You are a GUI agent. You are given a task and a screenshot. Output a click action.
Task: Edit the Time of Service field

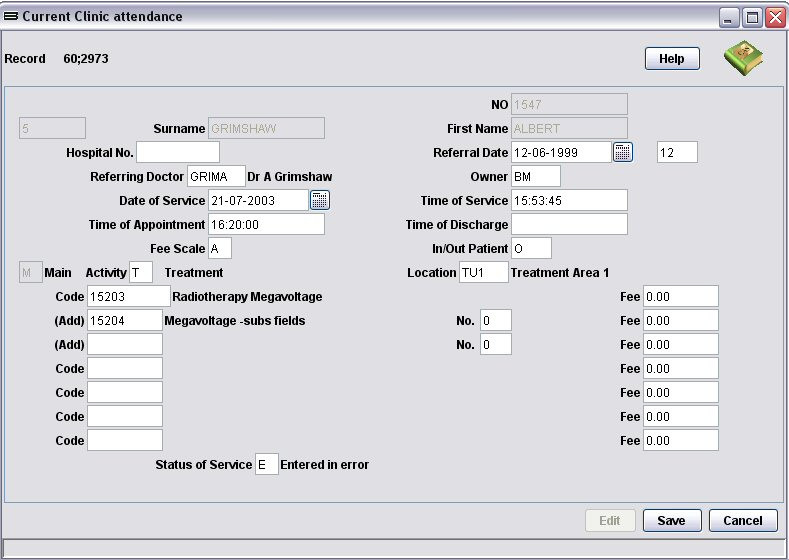(569, 200)
